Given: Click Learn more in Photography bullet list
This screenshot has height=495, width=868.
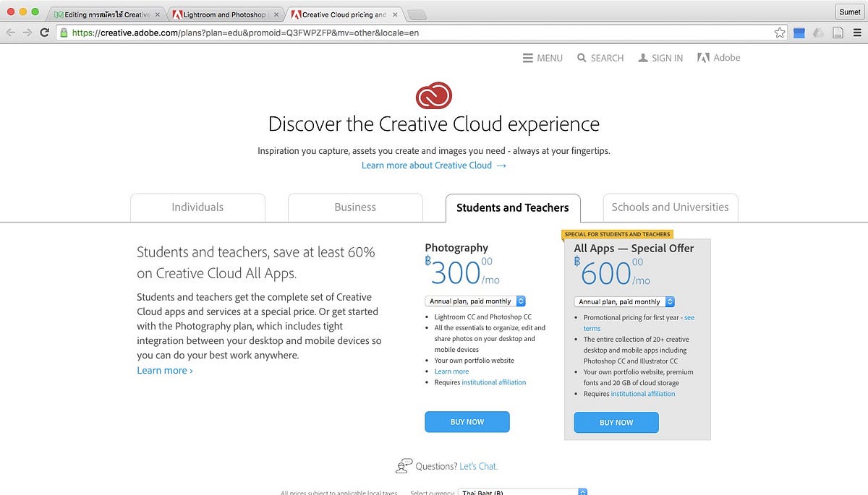Looking at the screenshot, I should point(451,371).
